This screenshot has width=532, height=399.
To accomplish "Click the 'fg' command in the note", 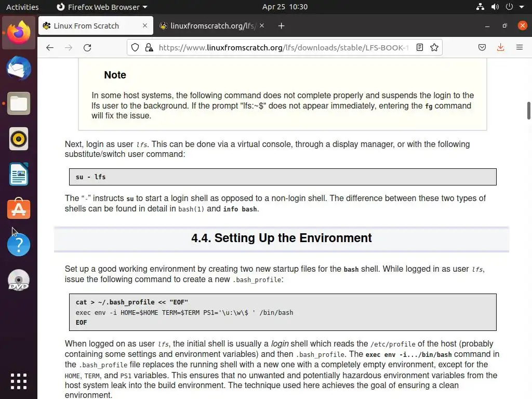I will click(x=429, y=106).
